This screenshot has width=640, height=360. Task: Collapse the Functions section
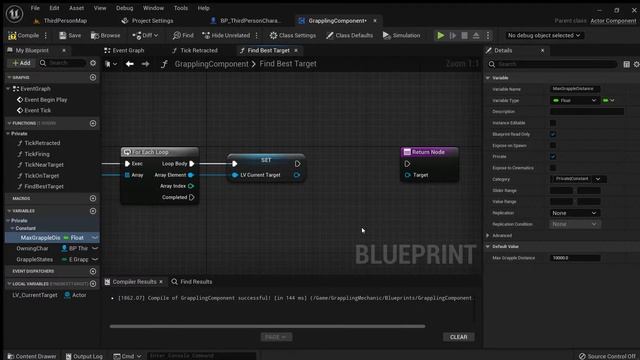[x=9, y=123]
